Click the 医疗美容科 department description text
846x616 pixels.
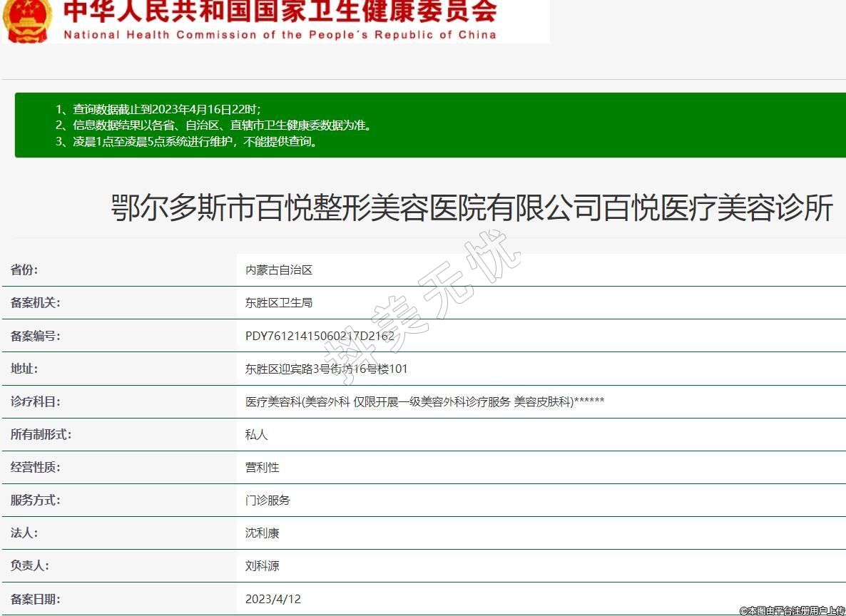[x=424, y=401]
